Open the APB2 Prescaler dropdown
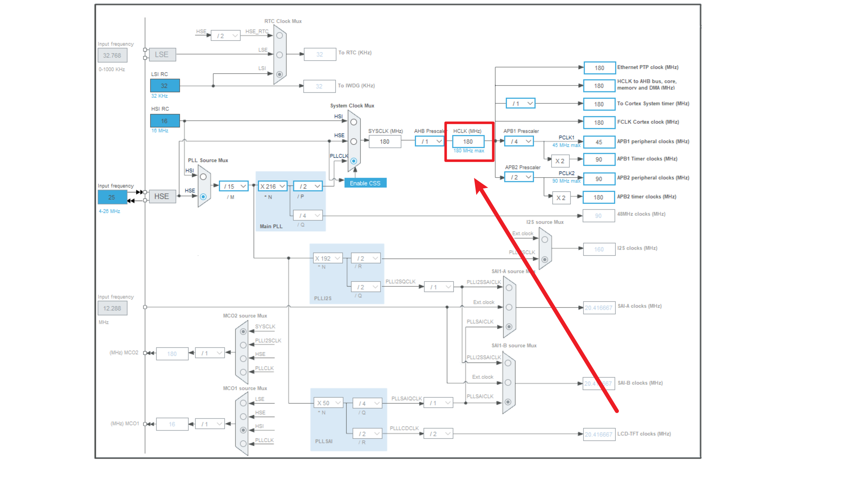The width and height of the screenshot is (868, 489). (x=519, y=177)
